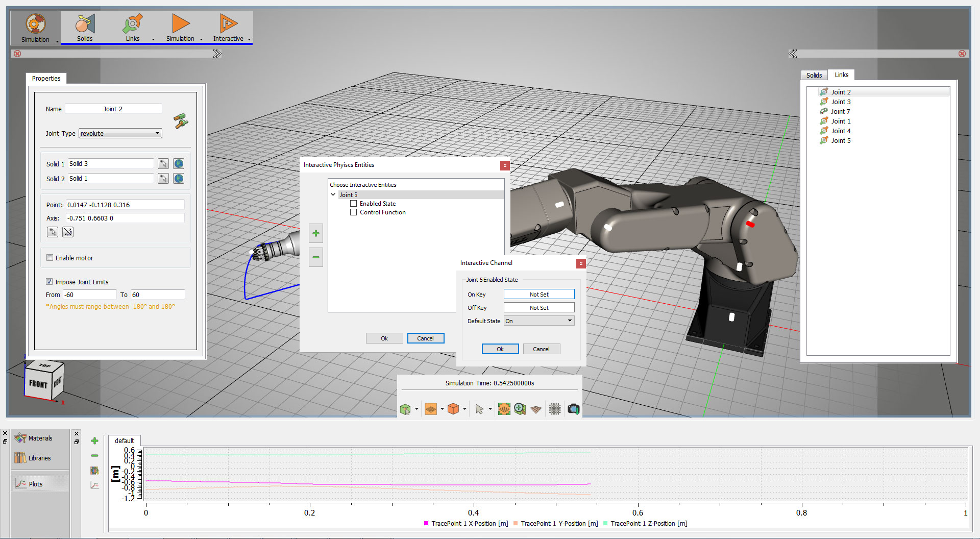
Task: Open Simulation mode dropdown arrow
Action: [x=57, y=41]
